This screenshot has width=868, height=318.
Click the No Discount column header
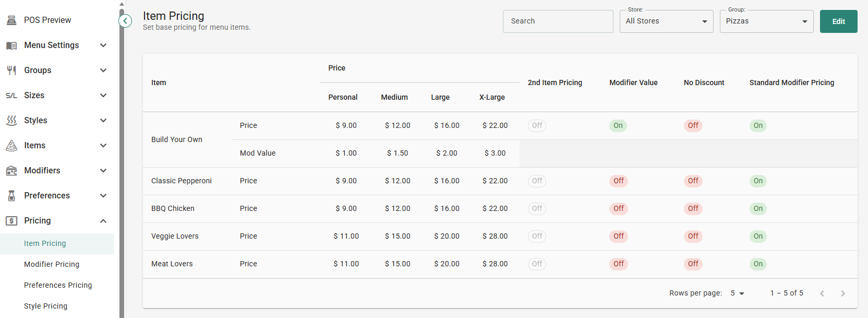(704, 83)
